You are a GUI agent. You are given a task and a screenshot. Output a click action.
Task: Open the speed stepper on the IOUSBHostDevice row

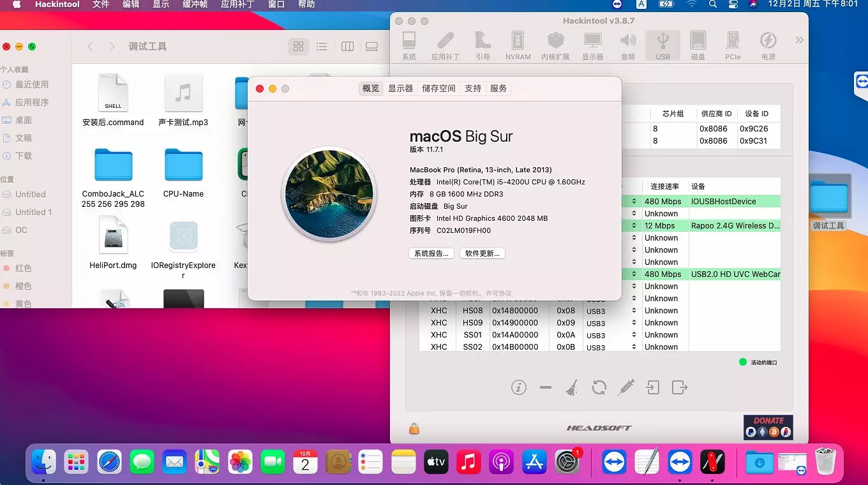pyautogui.click(x=632, y=200)
